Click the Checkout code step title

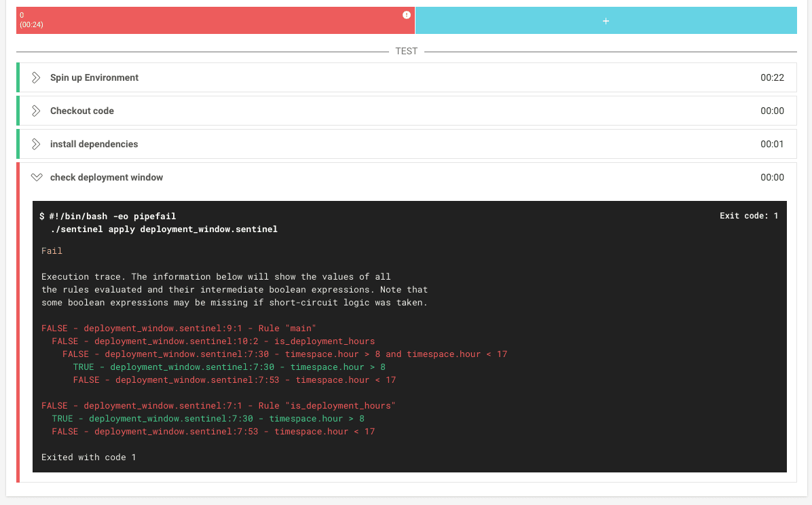(82, 111)
